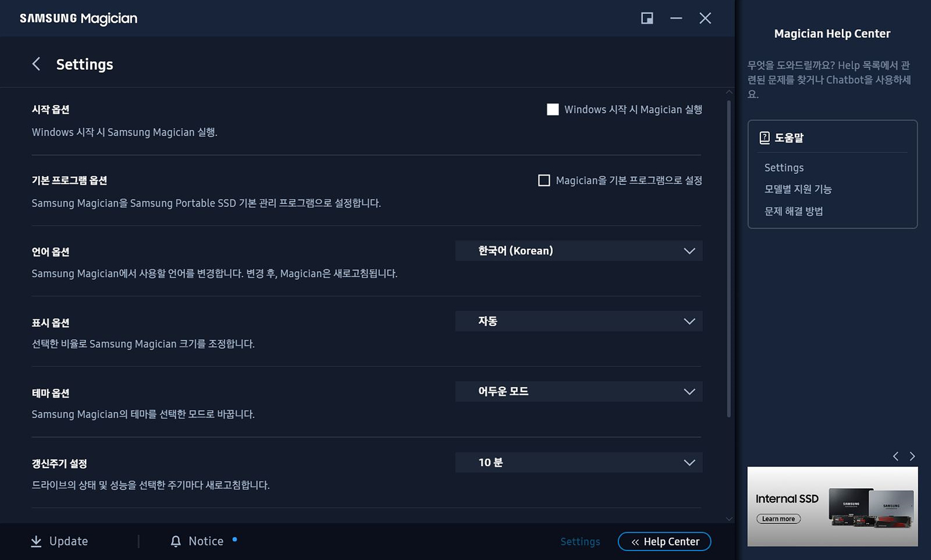
Task: Show the next banner in Help Center
Action: 912,456
